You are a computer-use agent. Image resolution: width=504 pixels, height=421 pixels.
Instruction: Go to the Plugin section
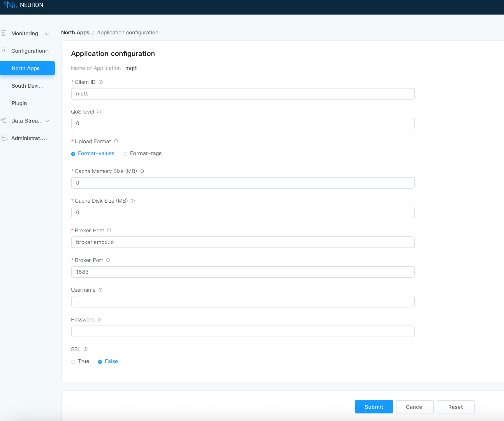pyautogui.click(x=19, y=103)
